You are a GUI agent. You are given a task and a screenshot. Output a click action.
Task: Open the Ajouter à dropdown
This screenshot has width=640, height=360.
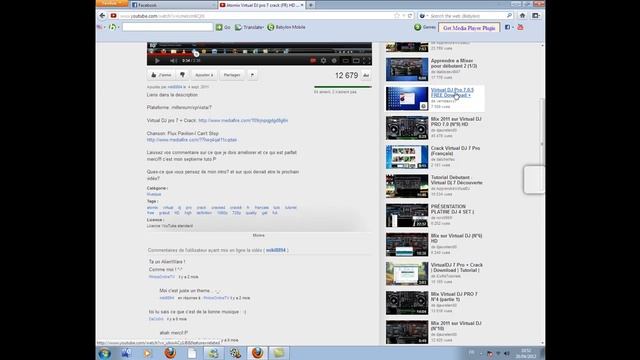[204, 75]
